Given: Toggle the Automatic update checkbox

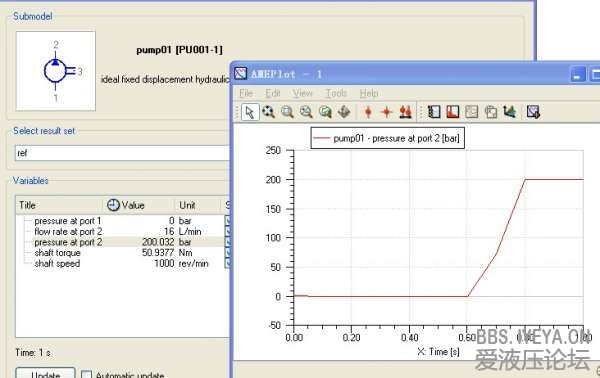Looking at the screenshot, I should [86, 375].
